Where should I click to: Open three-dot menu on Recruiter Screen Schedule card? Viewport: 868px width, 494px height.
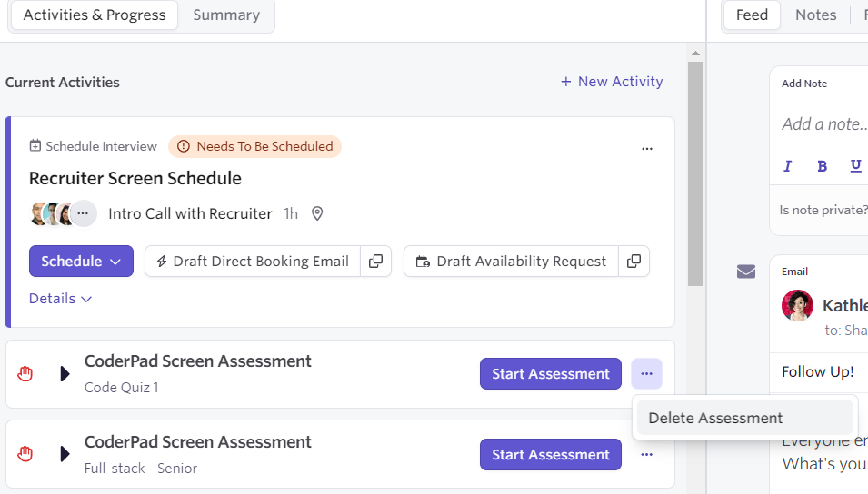(647, 149)
